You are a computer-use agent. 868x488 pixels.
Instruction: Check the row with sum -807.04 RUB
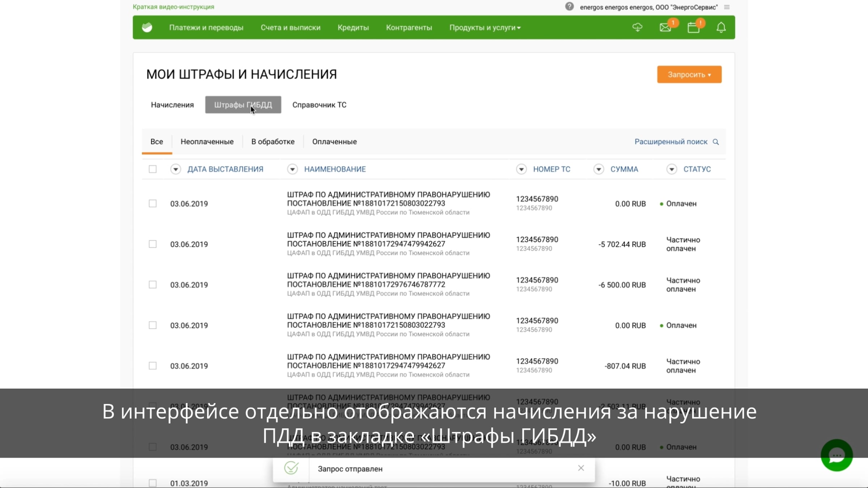[x=153, y=366]
